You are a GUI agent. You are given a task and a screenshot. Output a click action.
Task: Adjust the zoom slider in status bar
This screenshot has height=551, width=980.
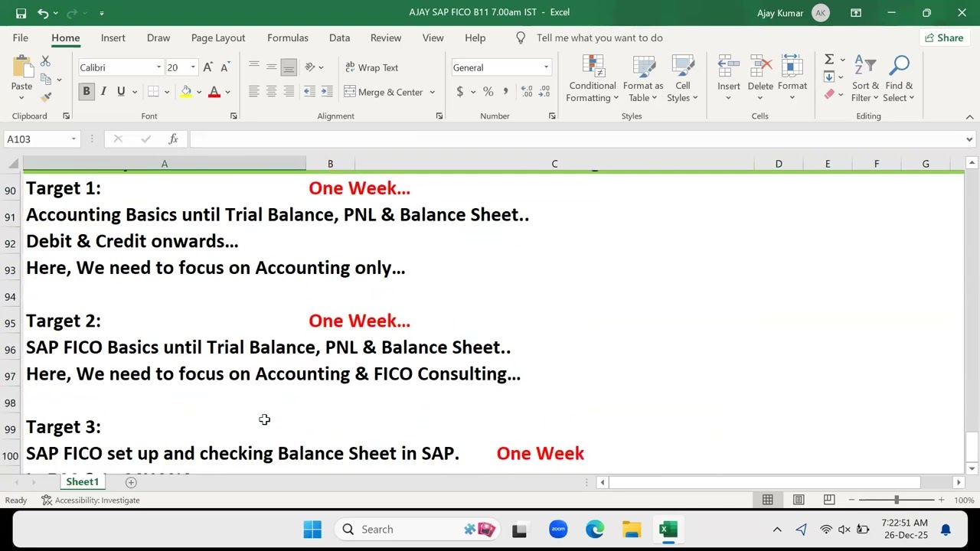tap(896, 500)
